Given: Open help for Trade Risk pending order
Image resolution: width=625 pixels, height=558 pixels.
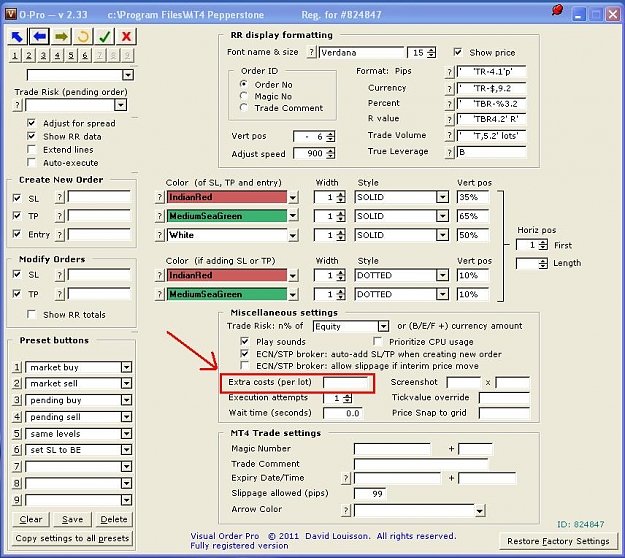Looking at the screenshot, I should (17, 105).
